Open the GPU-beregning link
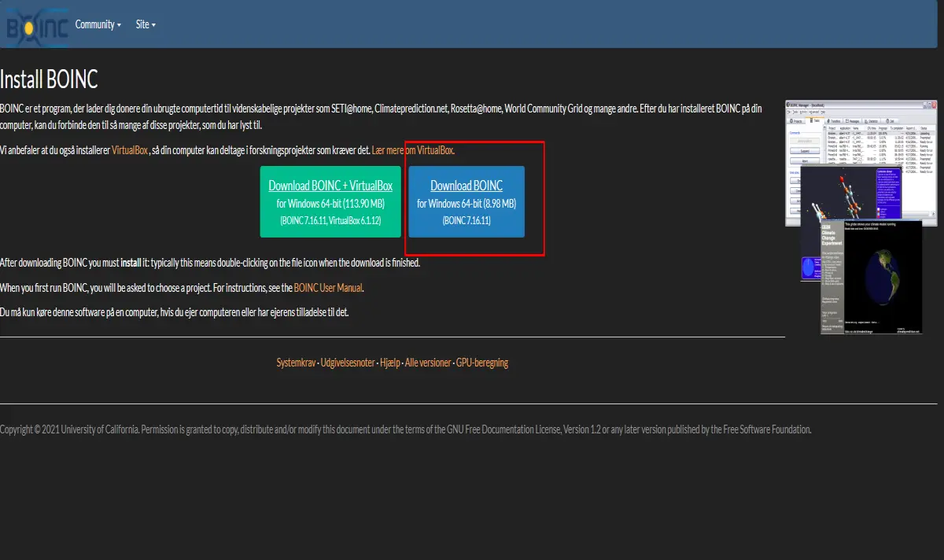944x560 pixels. click(482, 363)
